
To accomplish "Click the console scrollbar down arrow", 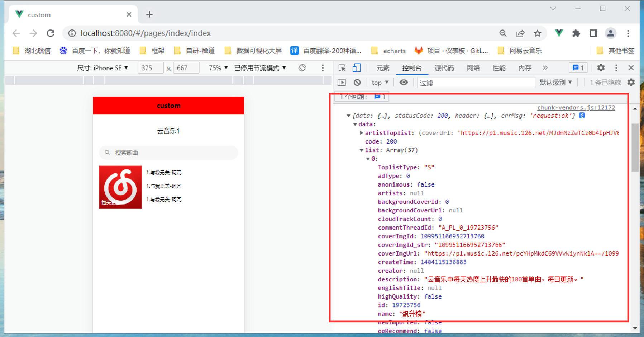I will (x=635, y=328).
